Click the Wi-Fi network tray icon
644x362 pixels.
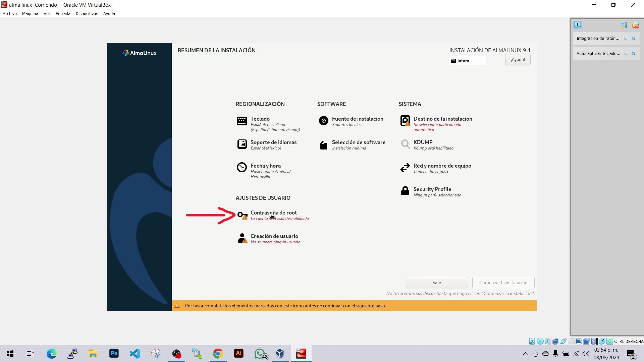pyautogui.click(x=576, y=354)
